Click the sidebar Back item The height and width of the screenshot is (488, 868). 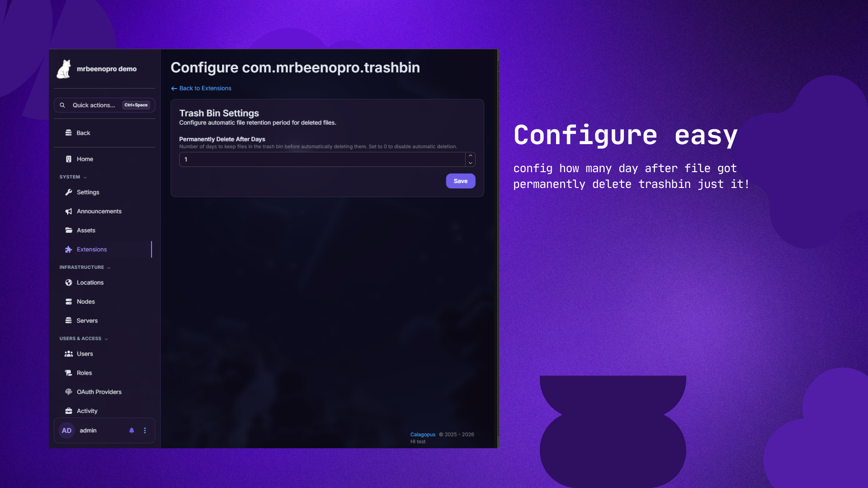pyautogui.click(x=104, y=133)
